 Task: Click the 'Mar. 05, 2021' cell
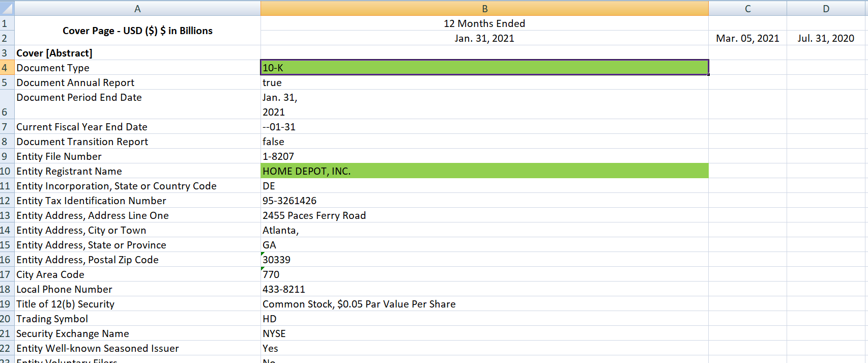click(747, 38)
